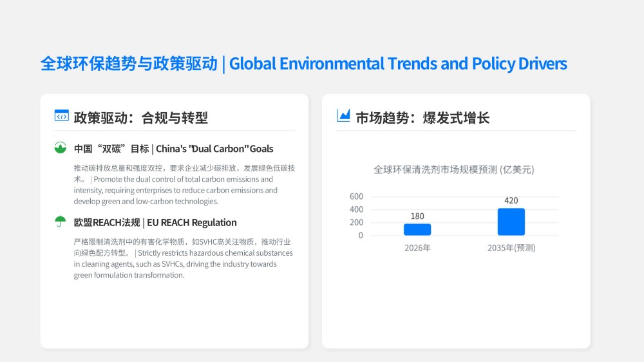Click the 0 y-axis tick label
644x362 pixels.
361,236
